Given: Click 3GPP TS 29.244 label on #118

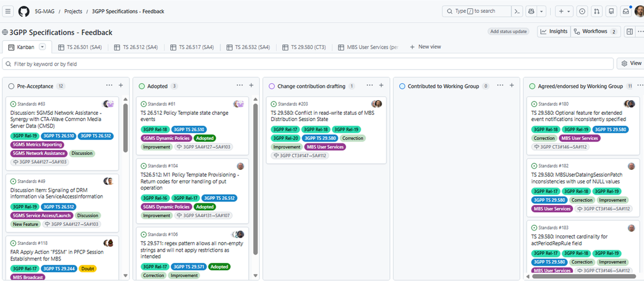Looking at the screenshot, I should click(x=59, y=269).
